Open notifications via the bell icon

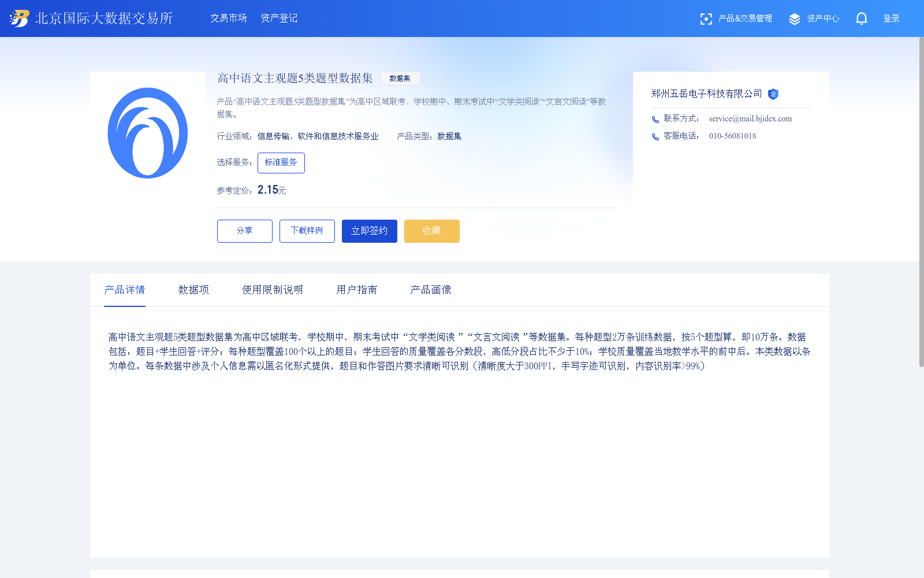(862, 19)
